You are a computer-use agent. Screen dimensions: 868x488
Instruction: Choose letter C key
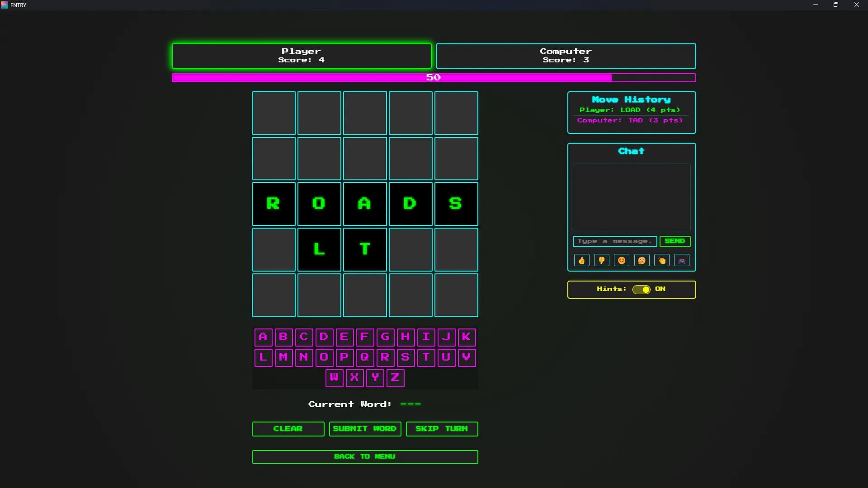(304, 337)
